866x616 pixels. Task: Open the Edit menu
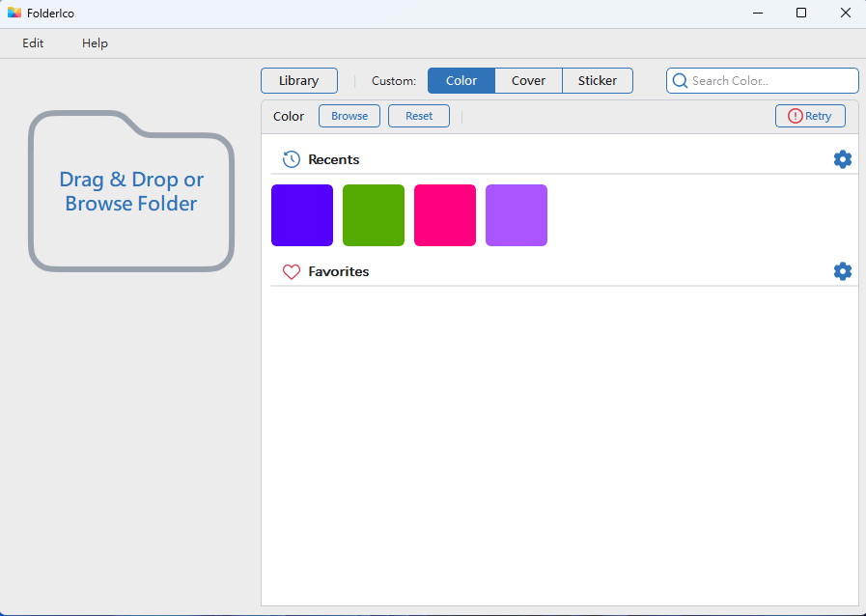point(33,43)
